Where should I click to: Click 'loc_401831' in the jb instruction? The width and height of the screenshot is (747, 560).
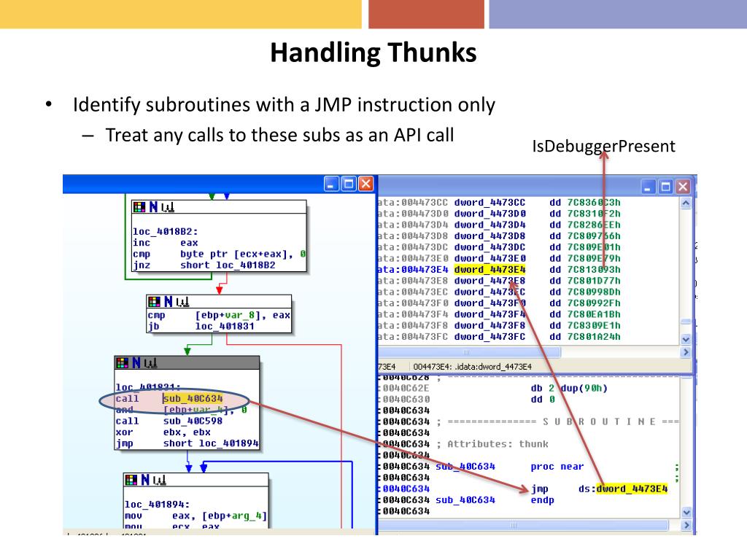225,326
